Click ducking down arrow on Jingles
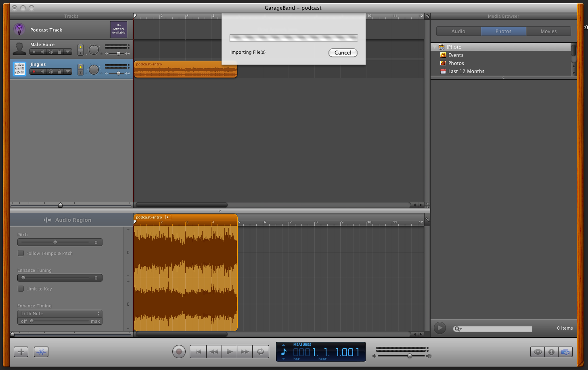 (80, 72)
